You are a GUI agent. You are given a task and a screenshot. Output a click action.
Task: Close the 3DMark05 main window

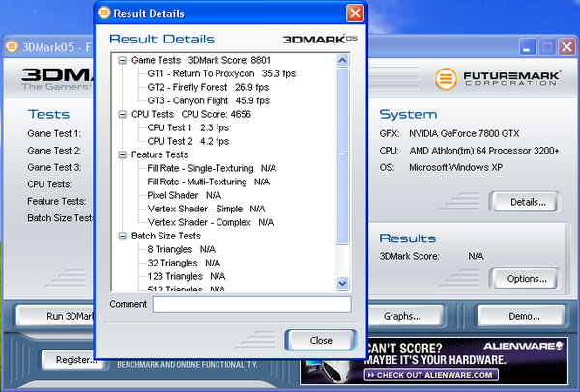(566, 47)
